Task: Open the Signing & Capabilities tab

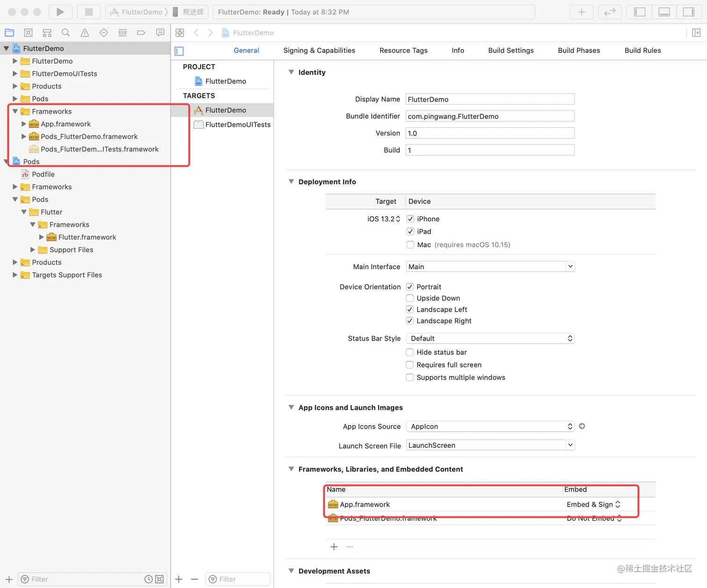Action: (x=319, y=51)
